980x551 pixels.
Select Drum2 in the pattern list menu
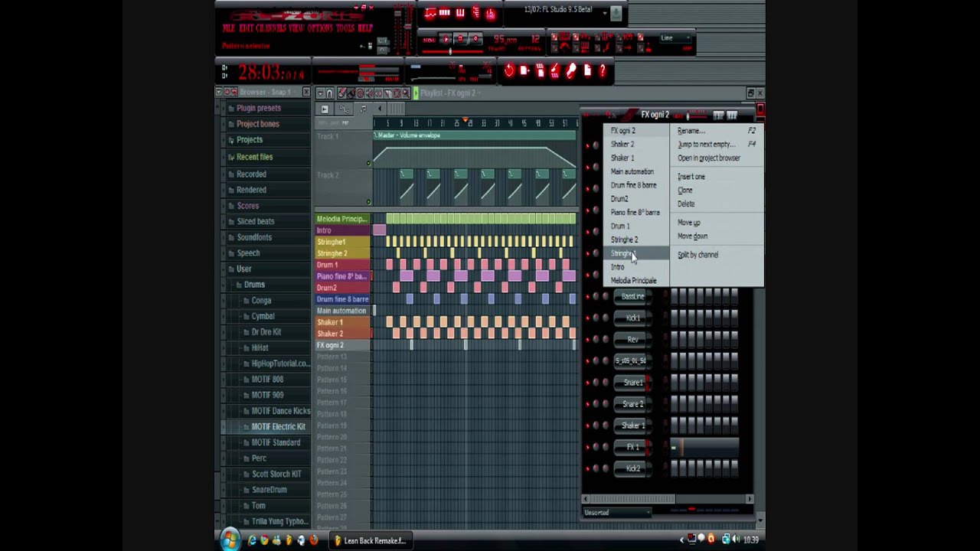619,199
